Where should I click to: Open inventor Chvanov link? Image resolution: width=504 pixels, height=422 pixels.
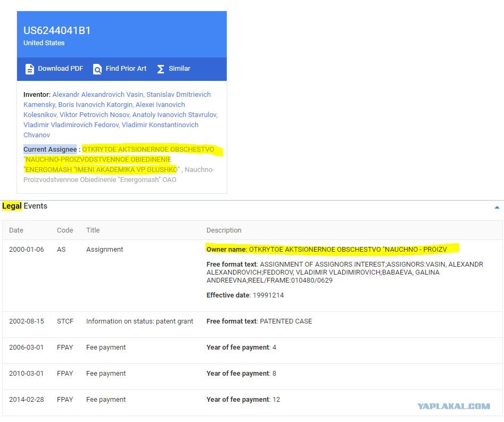pos(37,135)
